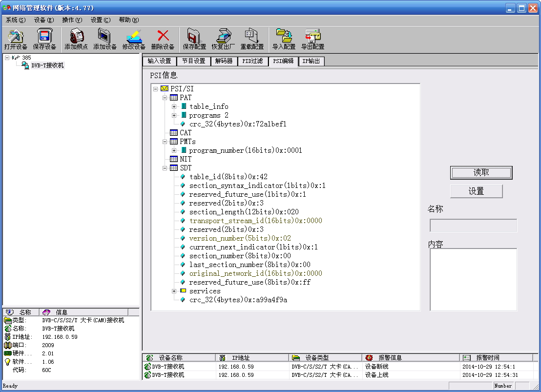Click the 名称 input field
The height and width of the screenshot is (392, 541).
[474, 226]
